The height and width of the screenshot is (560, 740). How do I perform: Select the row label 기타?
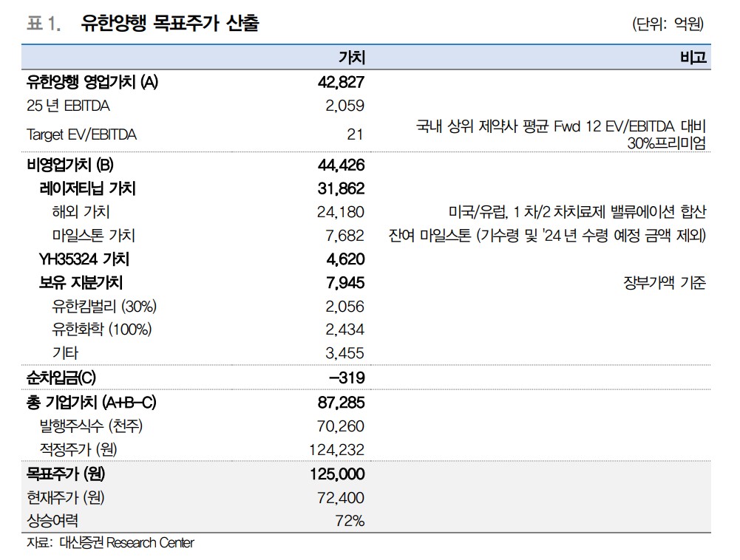[65, 353]
